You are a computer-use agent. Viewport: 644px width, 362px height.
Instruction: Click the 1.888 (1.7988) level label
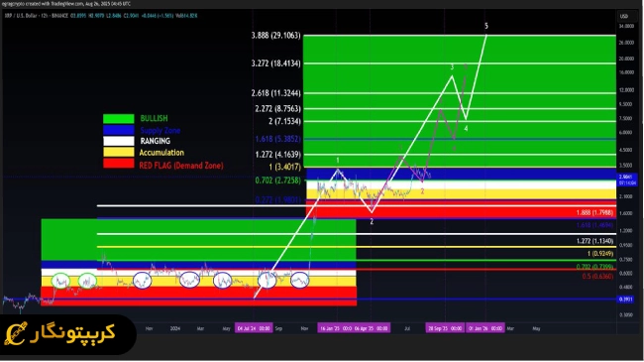pyautogui.click(x=594, y=212)
